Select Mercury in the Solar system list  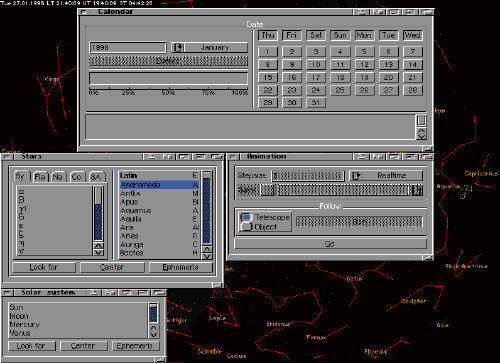[79, 324]
